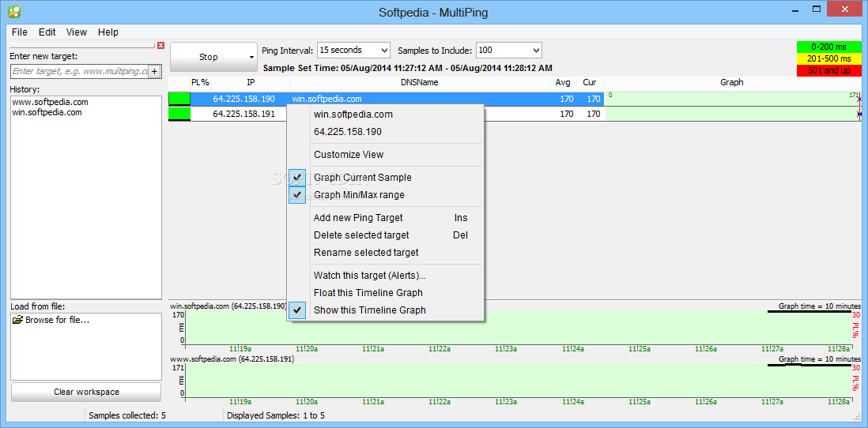Screen dimensions: 868x428
Task: Click the folder icon beside Browse for file
Action: [x=17, y=320]
